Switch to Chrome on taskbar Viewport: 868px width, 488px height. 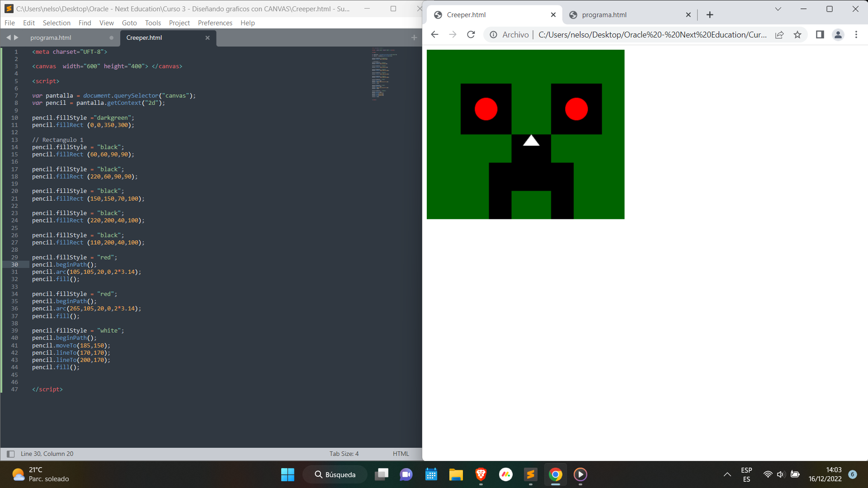pos(556,474)
